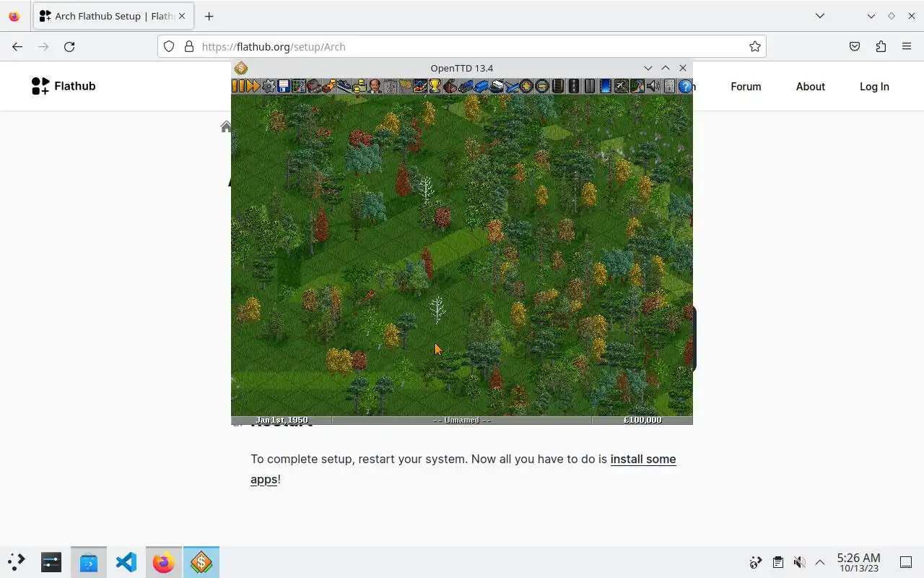Switch to OpenTTD taskbar entry

pyautogui.click(x=201, y=561)
